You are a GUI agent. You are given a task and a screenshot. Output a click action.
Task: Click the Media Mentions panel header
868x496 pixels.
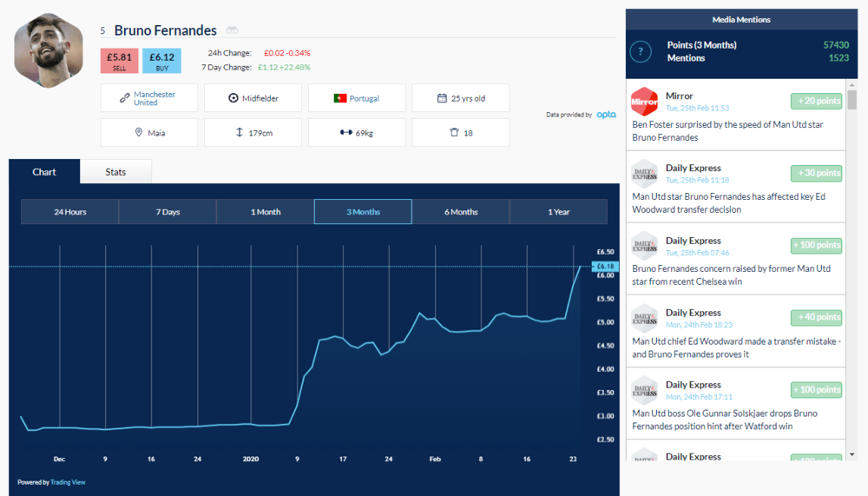tap(741, 19)
